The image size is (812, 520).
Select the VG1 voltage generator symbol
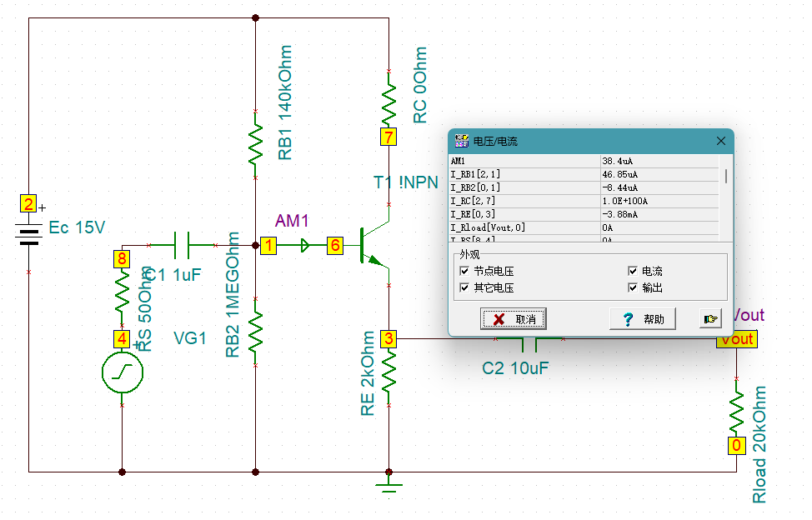[122, 372]
